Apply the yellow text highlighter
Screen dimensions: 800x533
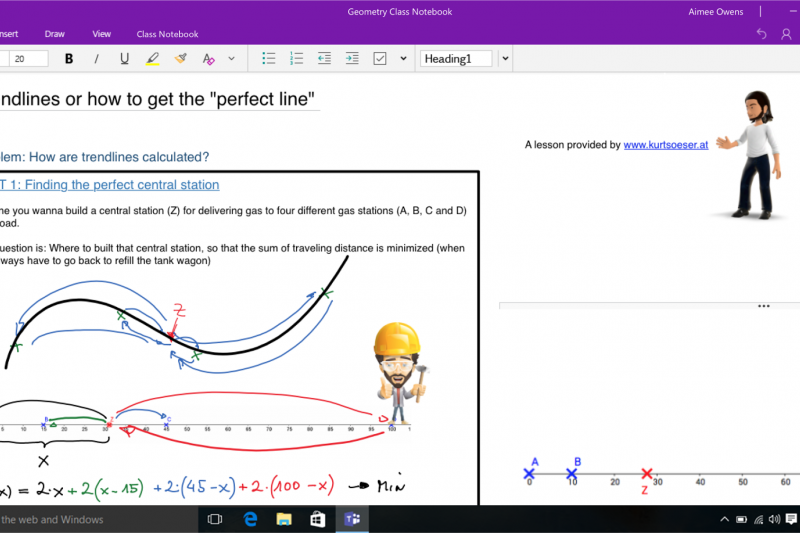[x=153, y=59]
